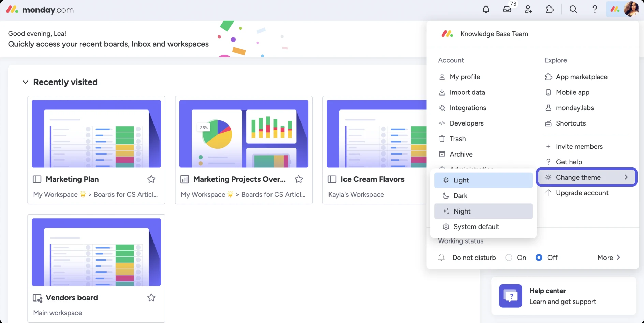This screenshot has width=644, height=323.
Task: Click Upgrade account
Action: pos(577,193)
